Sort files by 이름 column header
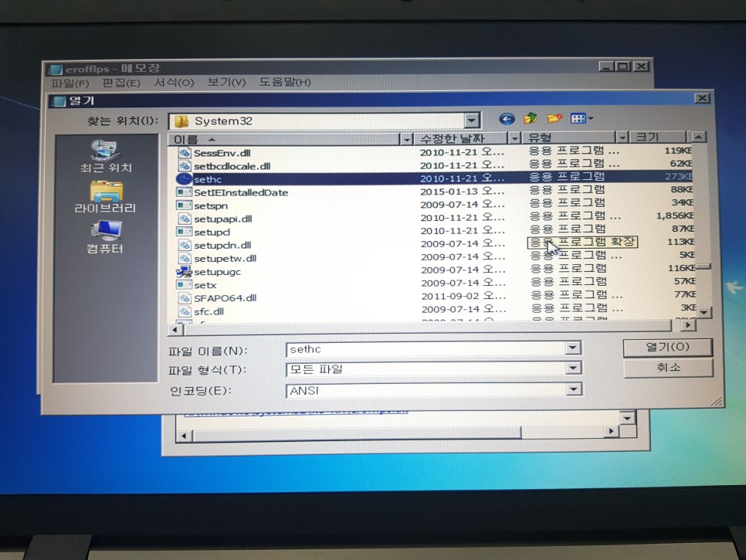Viewport: 746px width, 560px height. [x=284, y=139]
